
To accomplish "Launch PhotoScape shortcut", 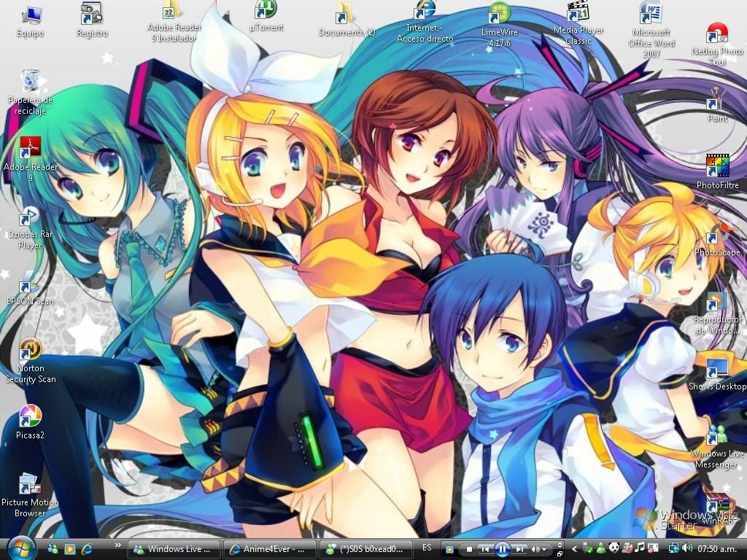I will coord(718,240).
